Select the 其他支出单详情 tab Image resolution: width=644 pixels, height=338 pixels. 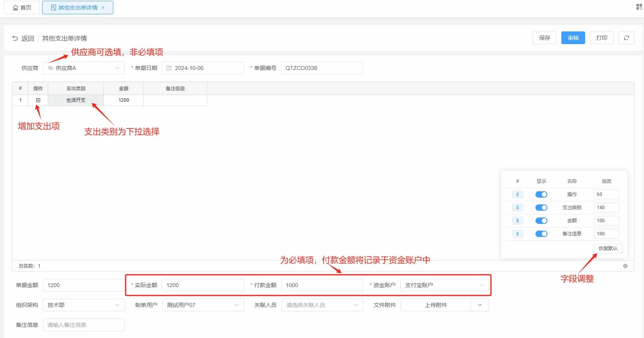tap(78, 8)
